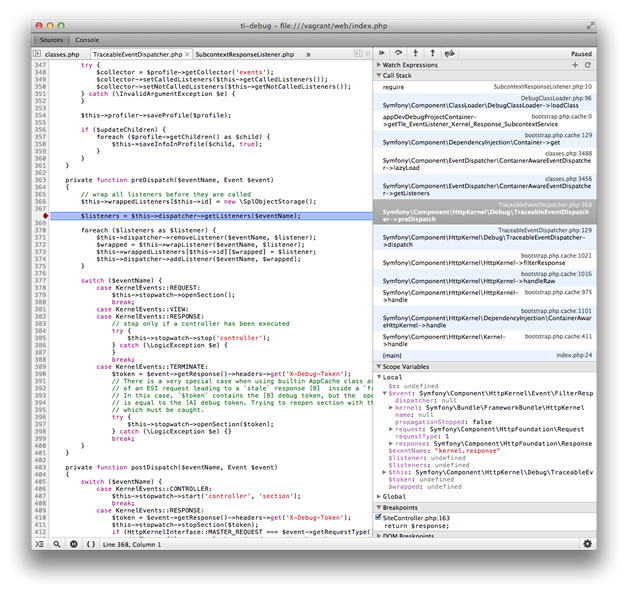Screen dimensions: 628x593
Task: Click the Step Over debugger icon
Action: tap(399, 53)
